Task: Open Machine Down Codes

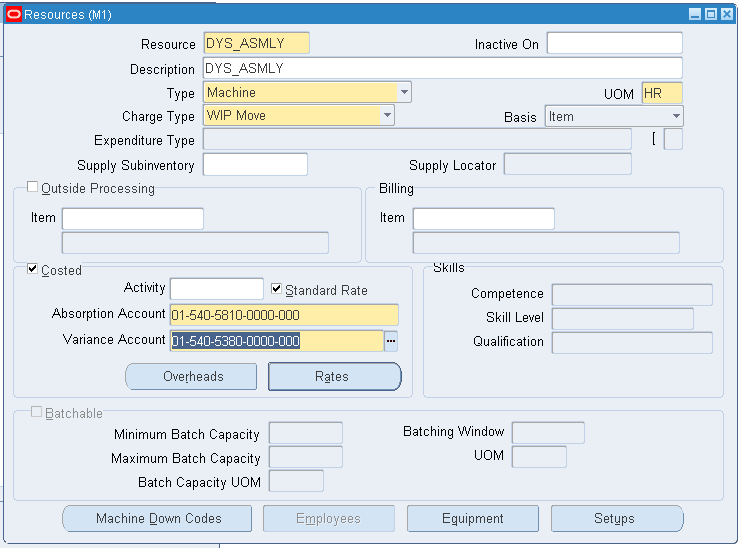Action: pyautogui.click(x=157, y=519)
